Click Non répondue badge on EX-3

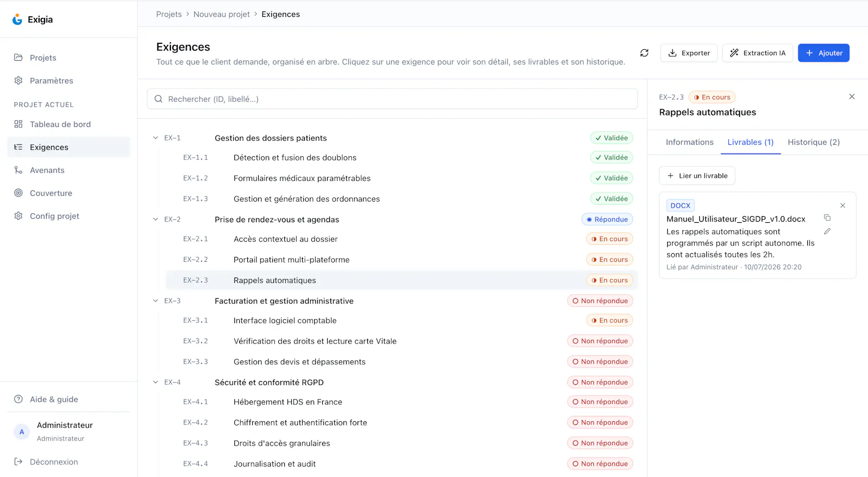coord(600,301)
